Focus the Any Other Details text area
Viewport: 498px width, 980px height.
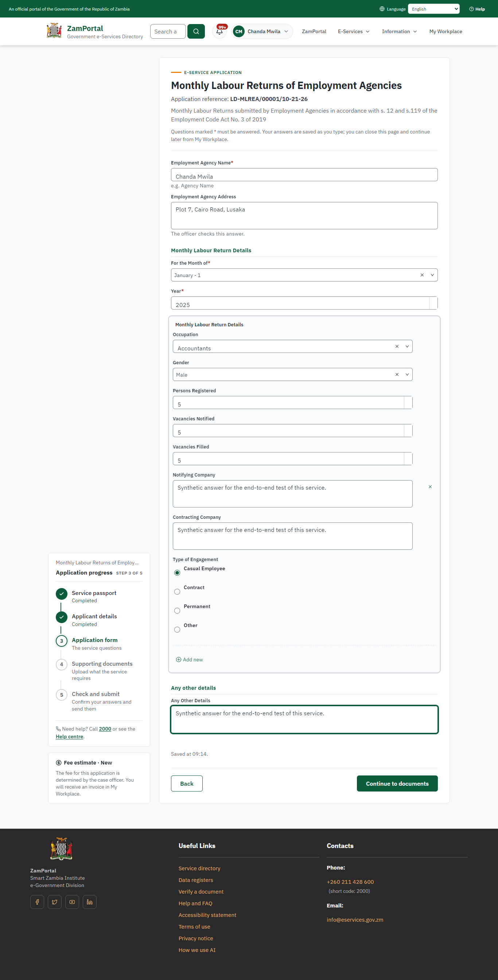point(304,719)
